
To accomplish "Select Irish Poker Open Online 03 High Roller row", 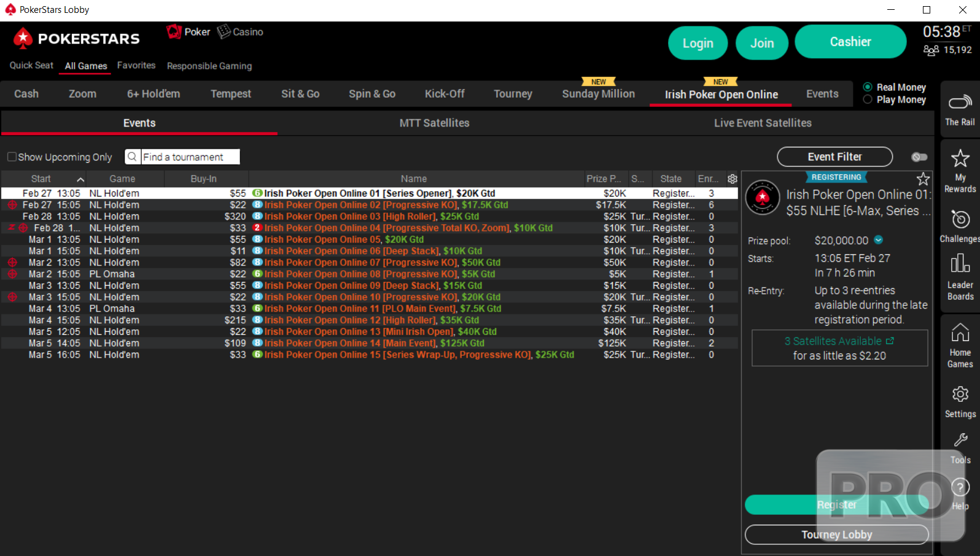I will (369, 216).
